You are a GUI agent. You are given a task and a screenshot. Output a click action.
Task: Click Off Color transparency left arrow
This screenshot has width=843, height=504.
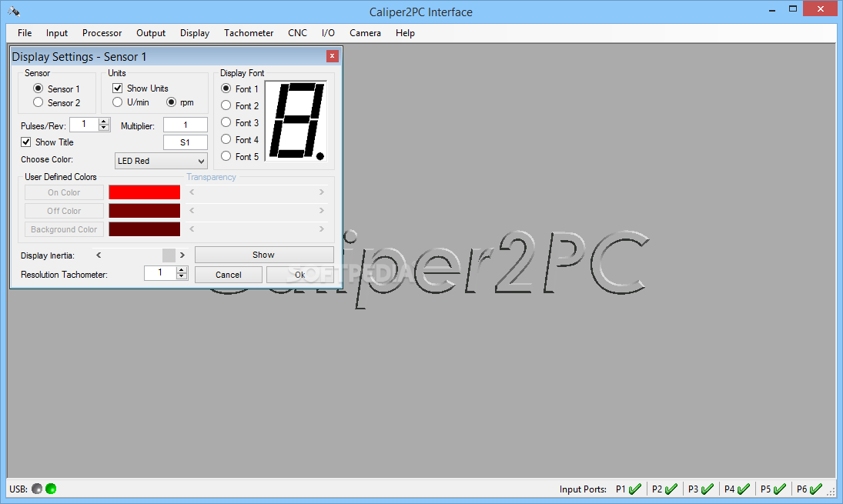pyautogui.click(x=192, y=210)
